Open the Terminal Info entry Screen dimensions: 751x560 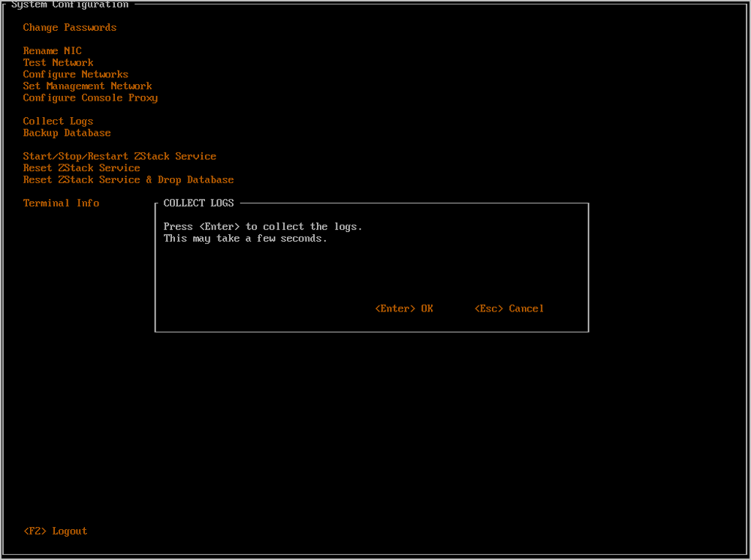pos(61,203)
